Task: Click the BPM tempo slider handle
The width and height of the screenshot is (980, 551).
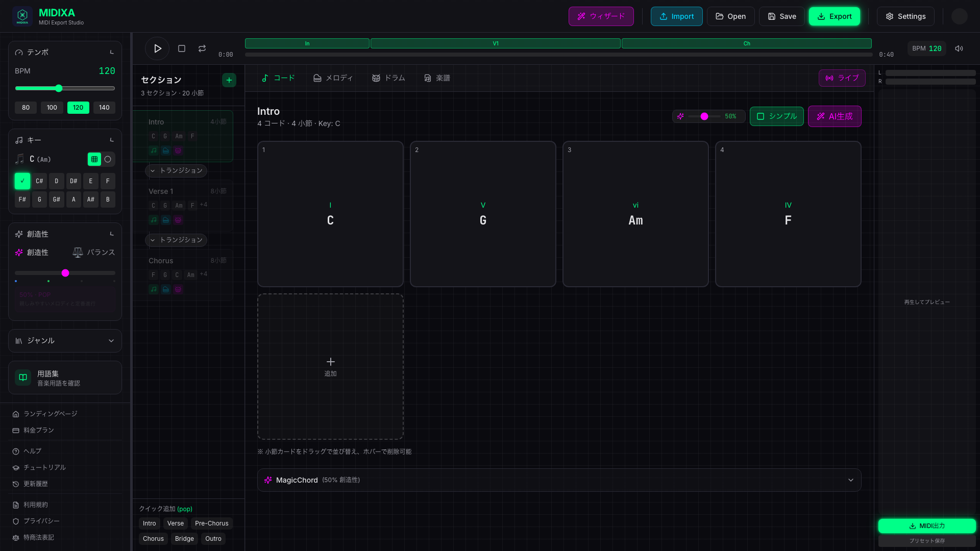Action: [x=59, y=88]
